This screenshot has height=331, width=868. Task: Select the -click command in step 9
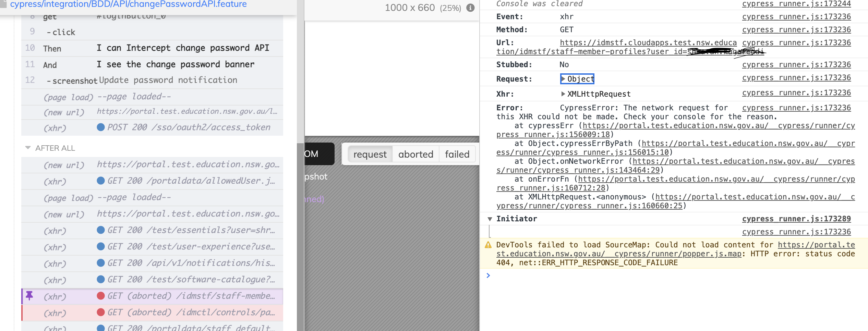click(x=152, y=32)
